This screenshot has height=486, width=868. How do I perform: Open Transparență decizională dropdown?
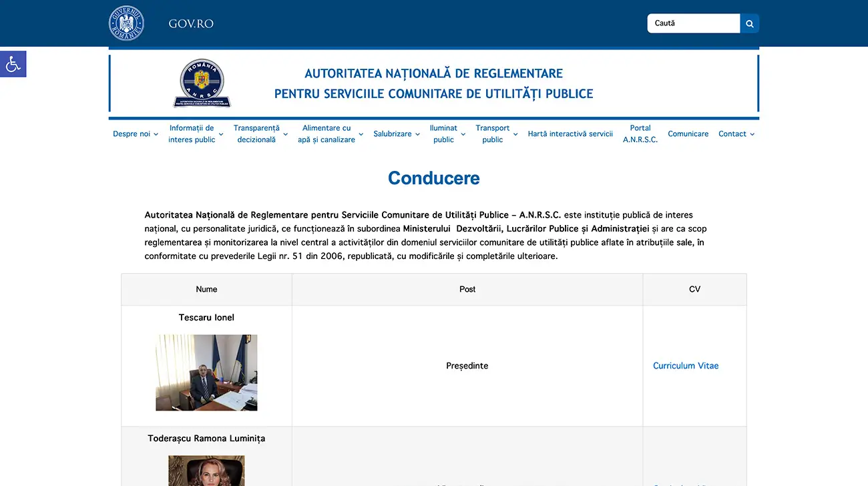coord(260,134)
